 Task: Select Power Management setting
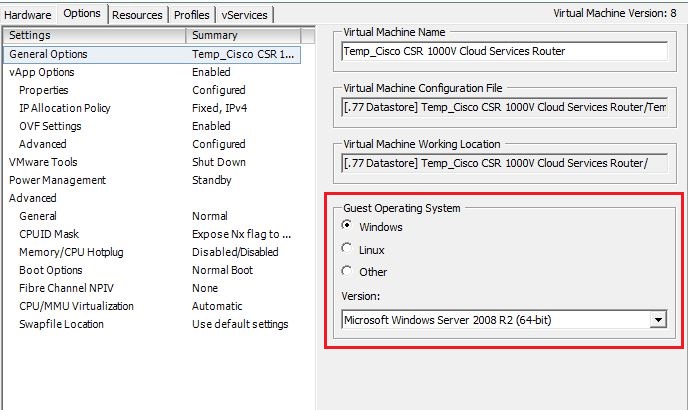(152, 180)
